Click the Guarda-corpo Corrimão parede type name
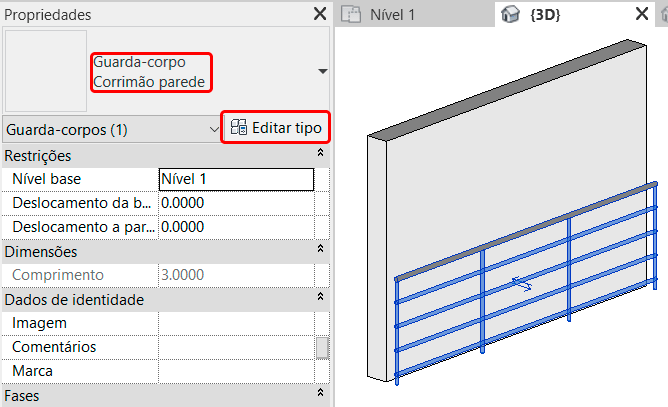 click(150, 71)
